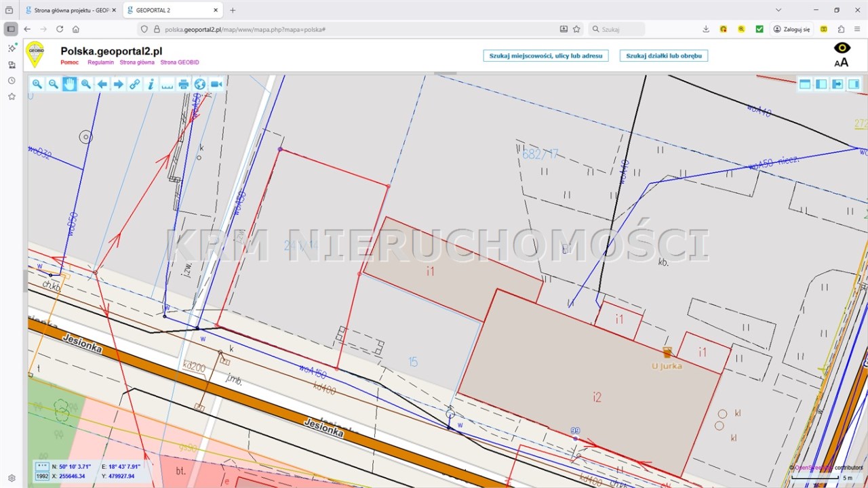The height and width of the screenshot is (488, 868).
Task: Open the globe map services icon
Action: click(x=200, y=84)
